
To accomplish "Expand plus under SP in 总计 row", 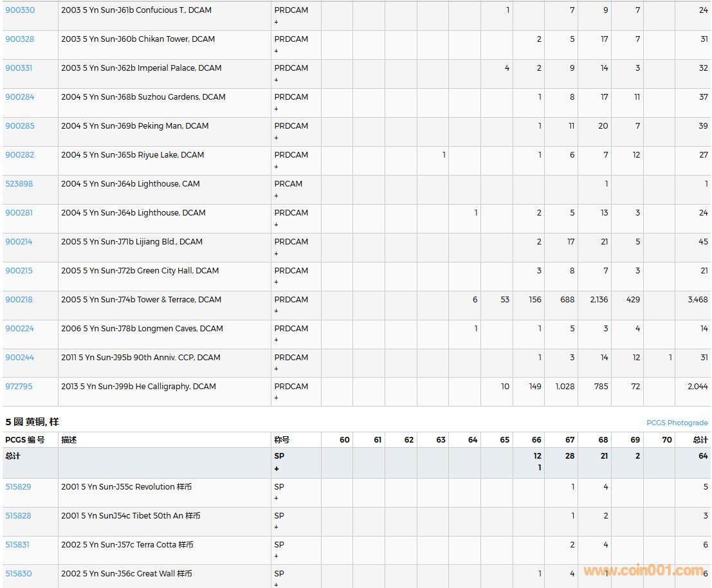I will click(x=277, y=468).
